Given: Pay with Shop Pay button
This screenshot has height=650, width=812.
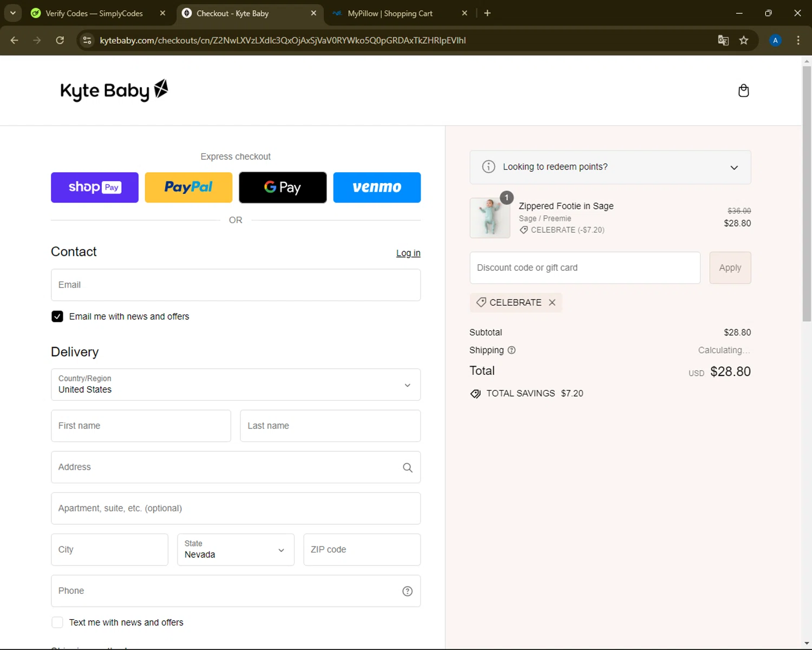Looking at the screenshot, I should click(x=95, y=187).
